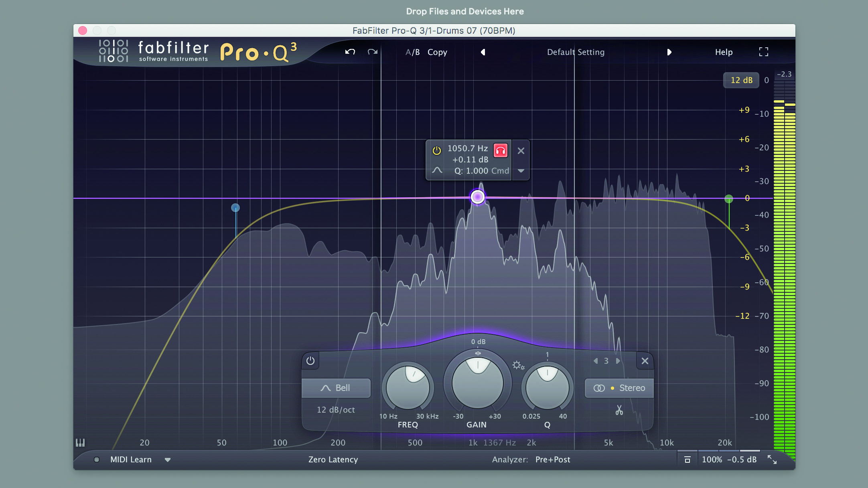Viewport: 868px width, 488px height.
Task: Click the +0.11 dB gain value
Action: click(x=471, y=160)
